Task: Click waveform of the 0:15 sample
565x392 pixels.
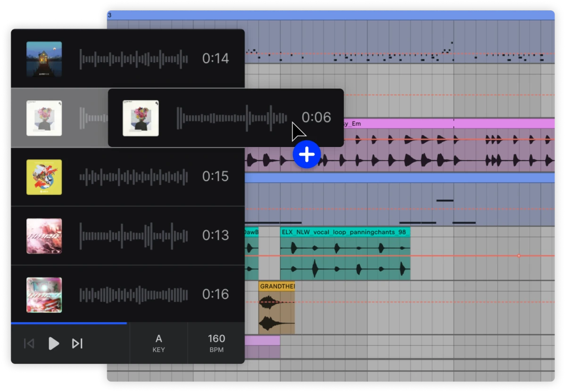Action: point(133,177)
